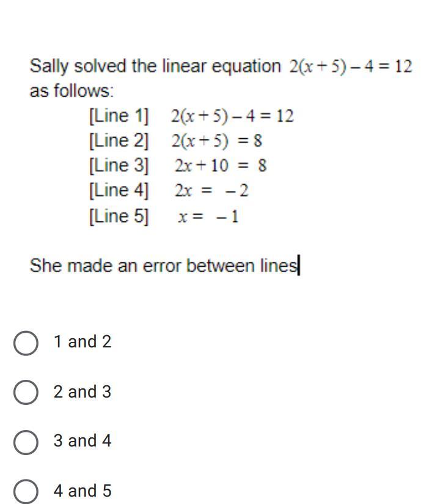Click the [Line 2] label

click(x=119, y=141)
